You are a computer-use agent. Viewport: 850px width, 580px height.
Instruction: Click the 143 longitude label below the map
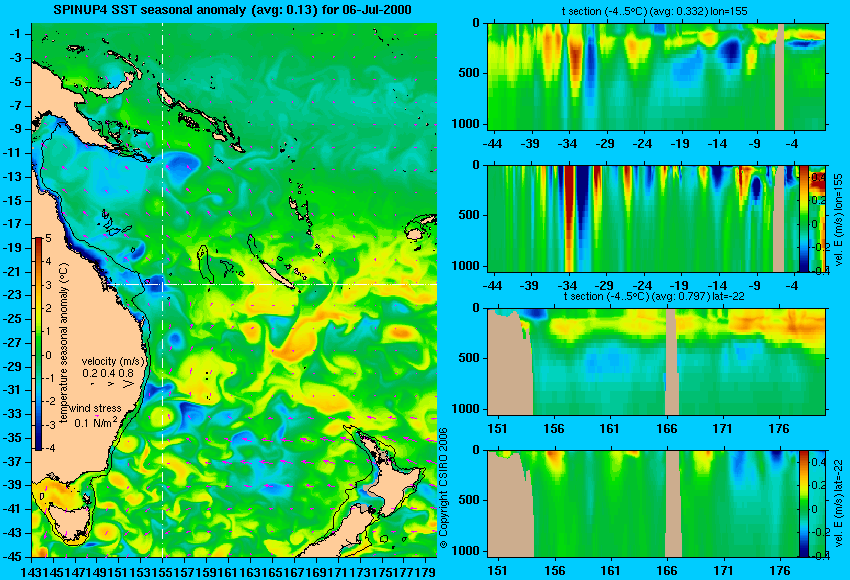[x=30, y=571]
